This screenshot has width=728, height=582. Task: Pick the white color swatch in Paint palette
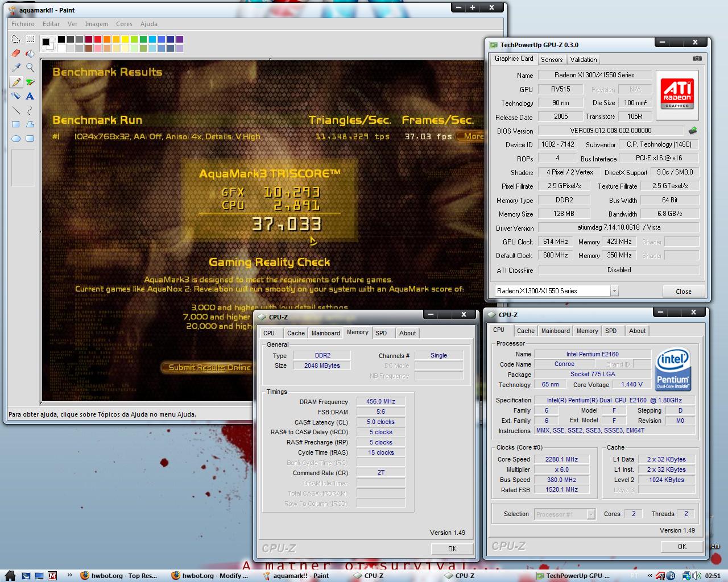coord(61,48)
